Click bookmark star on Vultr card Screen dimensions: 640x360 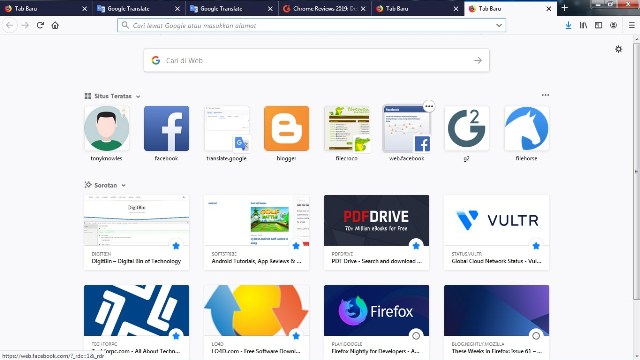(536, 246)
